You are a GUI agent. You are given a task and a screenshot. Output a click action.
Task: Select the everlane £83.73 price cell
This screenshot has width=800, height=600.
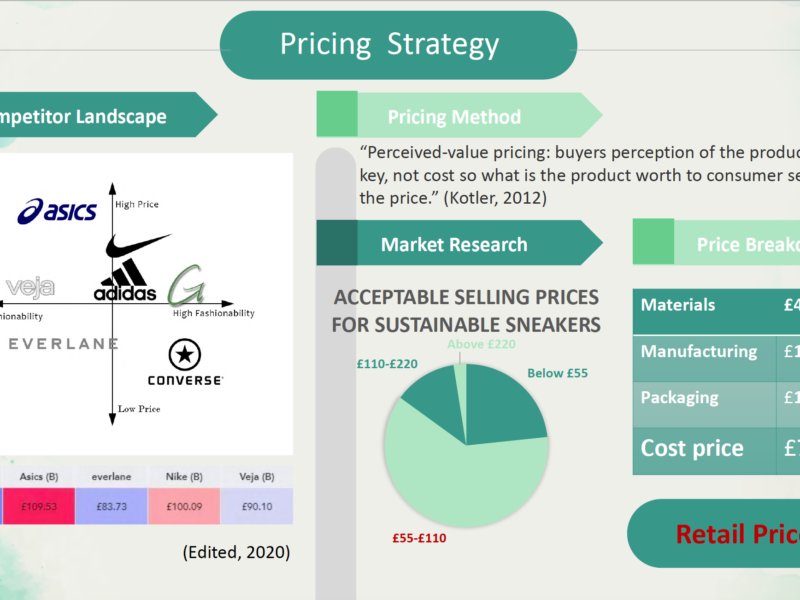coord(111,506)
